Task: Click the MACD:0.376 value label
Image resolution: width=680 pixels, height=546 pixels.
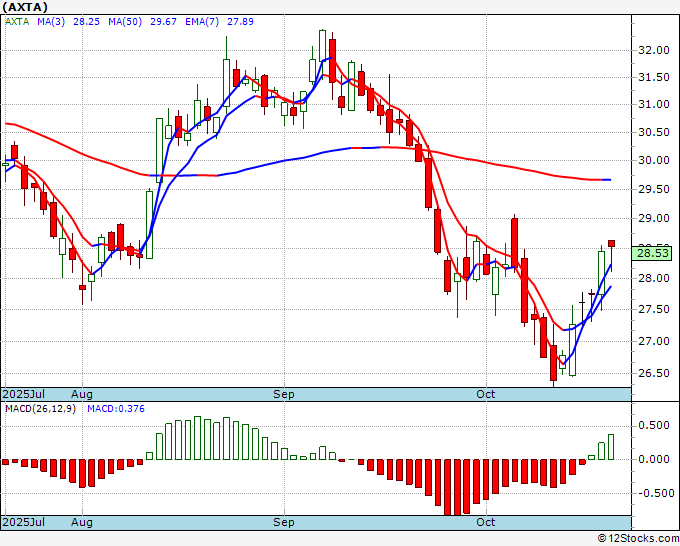Action: tap(116, 409)
